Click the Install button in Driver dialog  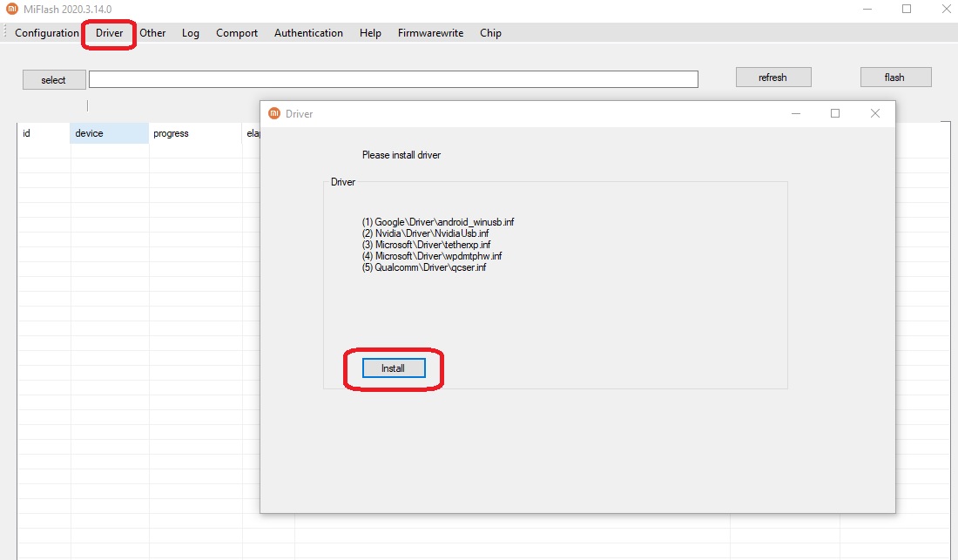tap(393, 368)
